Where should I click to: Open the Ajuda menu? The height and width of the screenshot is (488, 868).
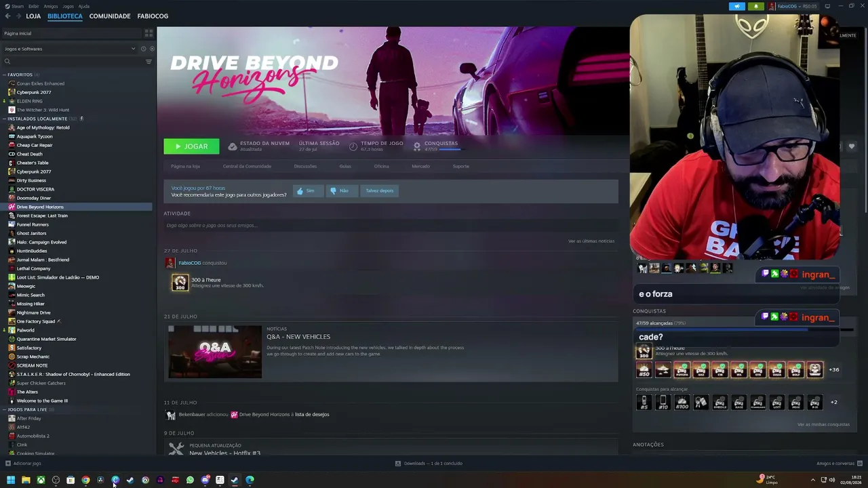tap(84, 6)
